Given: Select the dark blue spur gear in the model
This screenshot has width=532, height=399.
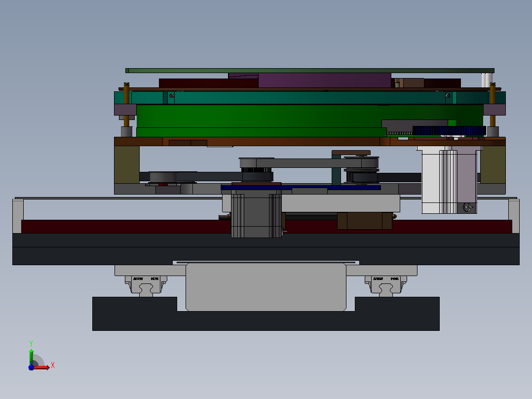Looking at the screenshot, I should coord(449,131).
